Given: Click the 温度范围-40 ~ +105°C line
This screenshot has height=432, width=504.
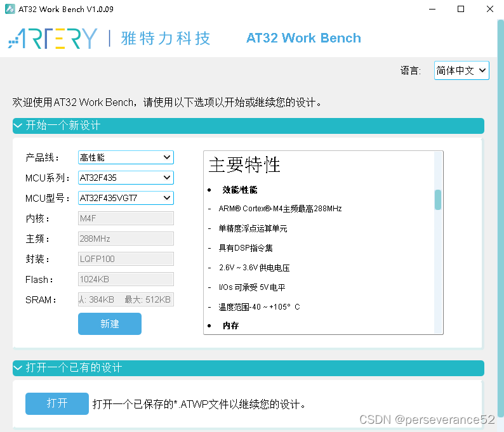Looking at the screenshot, I should coord(259,307).
